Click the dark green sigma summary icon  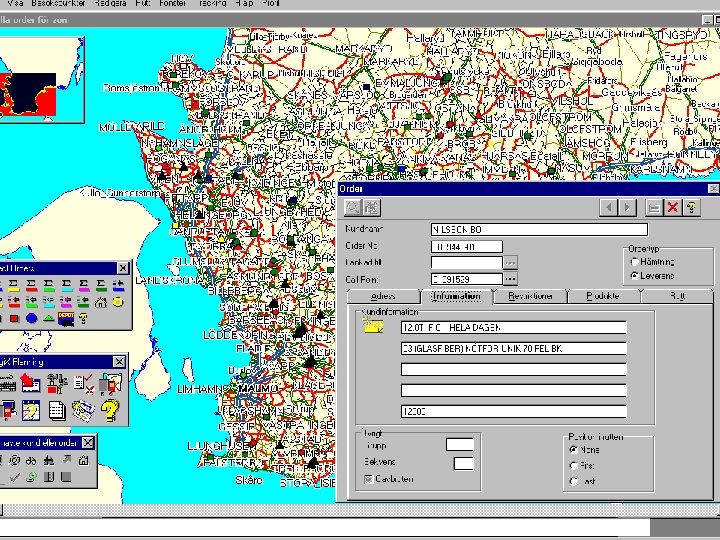101,286
